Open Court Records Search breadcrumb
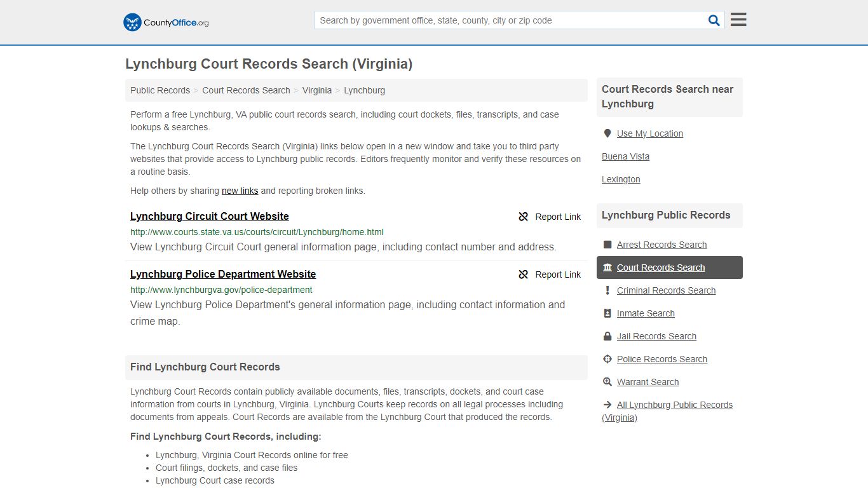This screenshot has width=868, height=488. 246,90
